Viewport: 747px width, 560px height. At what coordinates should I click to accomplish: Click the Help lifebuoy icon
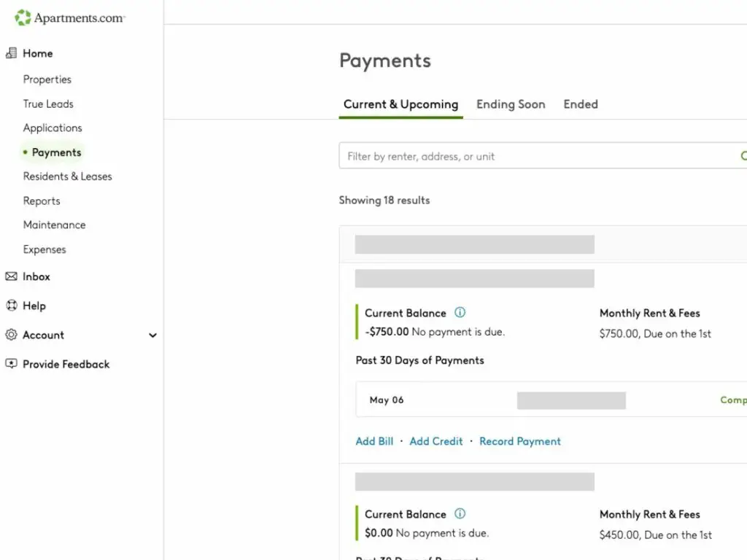(x=12, y=306)
